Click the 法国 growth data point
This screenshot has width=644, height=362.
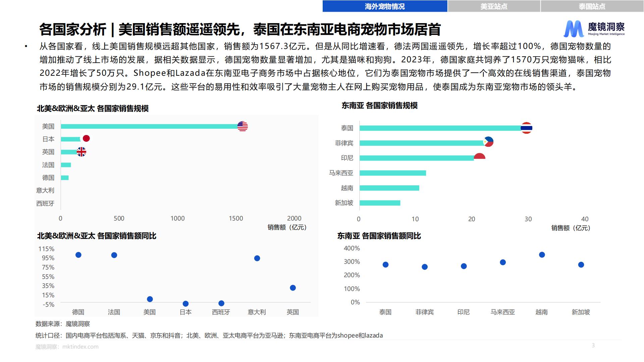pos(114,255)
